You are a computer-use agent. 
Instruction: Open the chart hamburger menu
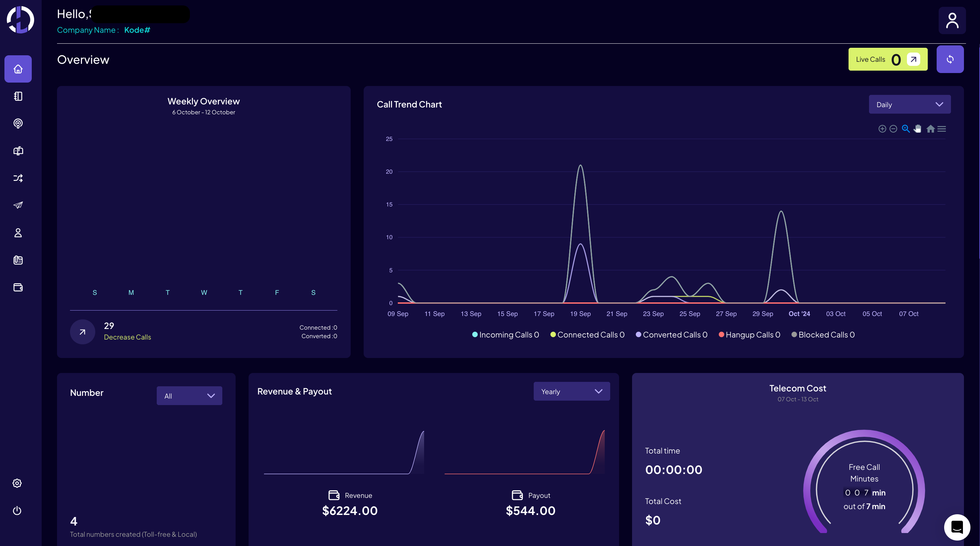tap(941, 129)
